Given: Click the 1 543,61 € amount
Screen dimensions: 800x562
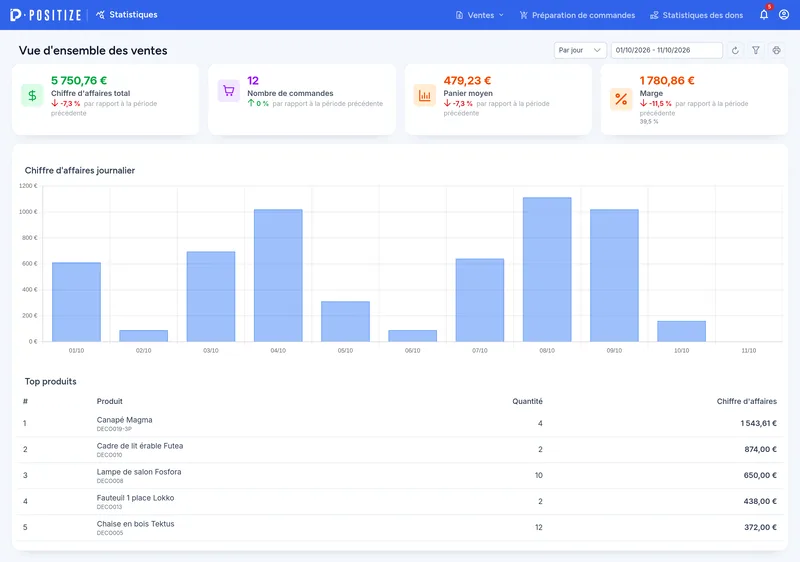Looking at the screenshot, I should 759,423.
